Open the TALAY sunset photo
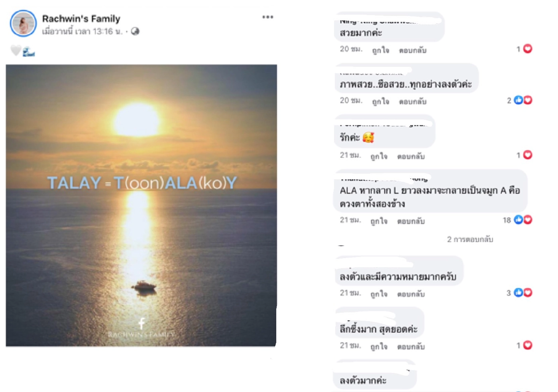 [x=141, y=205]
